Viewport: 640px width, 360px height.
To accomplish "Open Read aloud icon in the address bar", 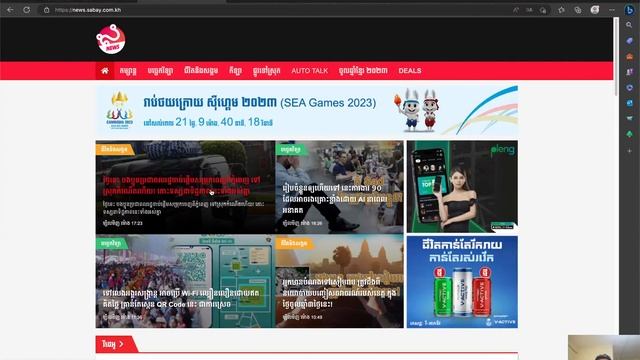I will 516,10.
